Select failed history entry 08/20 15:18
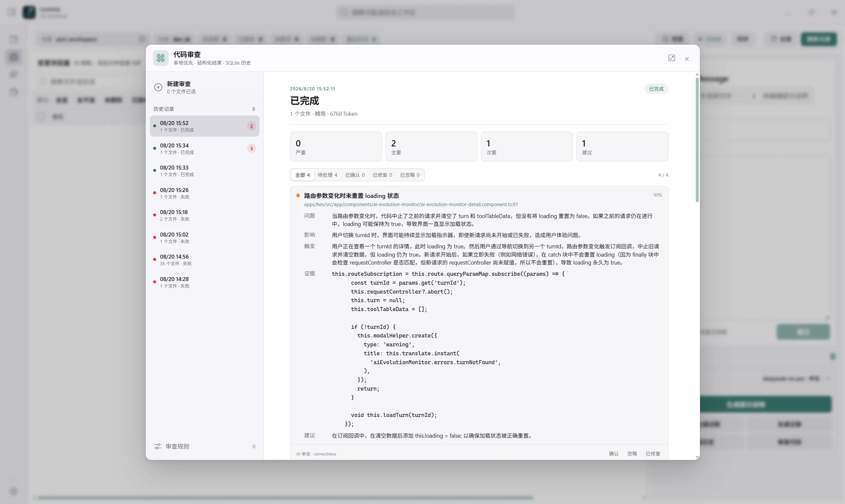This screenshot has height=504, width=845. [x=205, y=215]
